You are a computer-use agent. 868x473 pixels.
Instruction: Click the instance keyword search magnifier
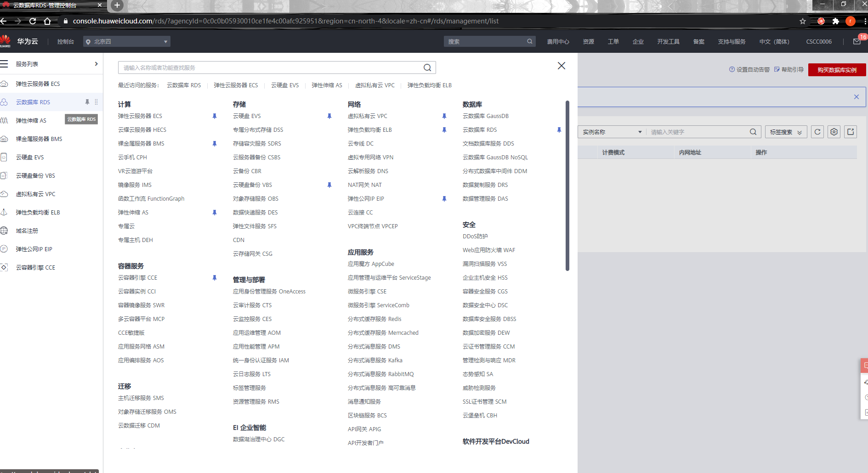(x=753, y=132)
